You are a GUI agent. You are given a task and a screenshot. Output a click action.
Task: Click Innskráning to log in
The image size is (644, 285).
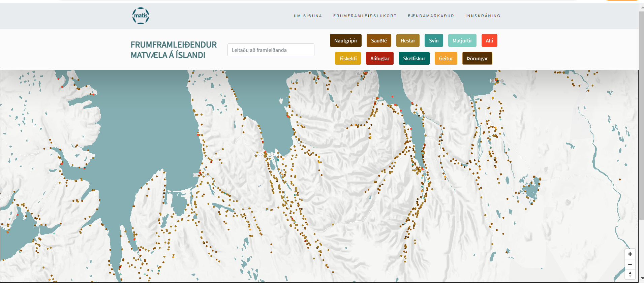(x=483, y=16)
